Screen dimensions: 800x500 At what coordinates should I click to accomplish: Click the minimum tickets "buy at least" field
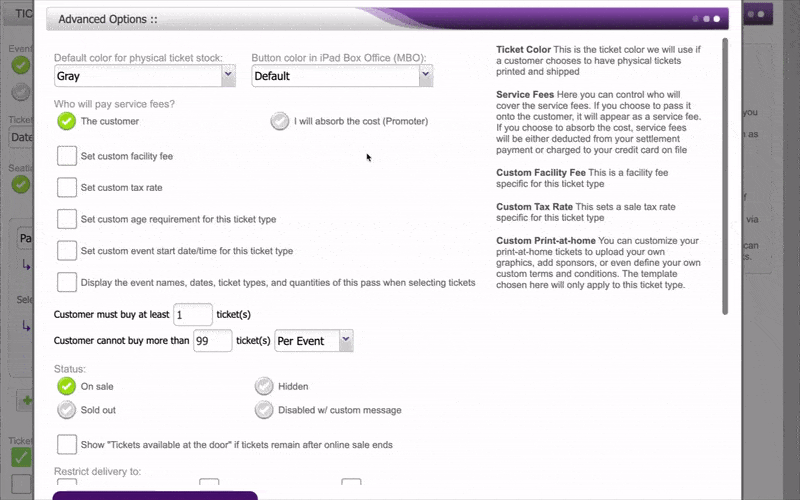click(x=193, y=314)
